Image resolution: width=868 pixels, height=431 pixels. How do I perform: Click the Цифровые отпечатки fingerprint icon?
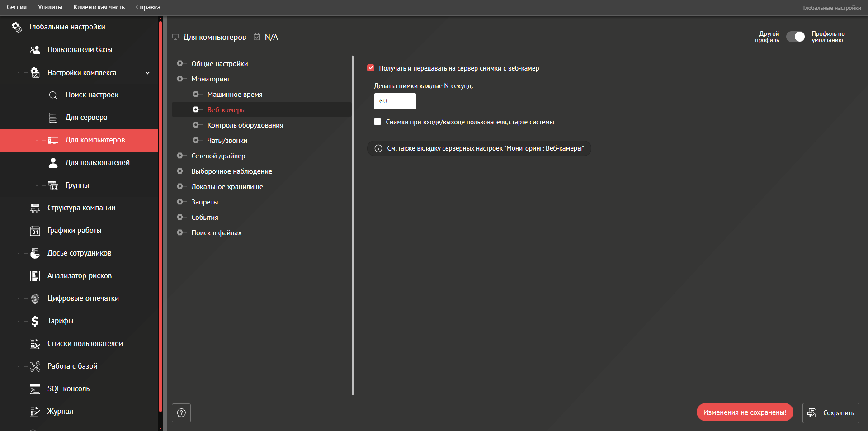point(35,298)
